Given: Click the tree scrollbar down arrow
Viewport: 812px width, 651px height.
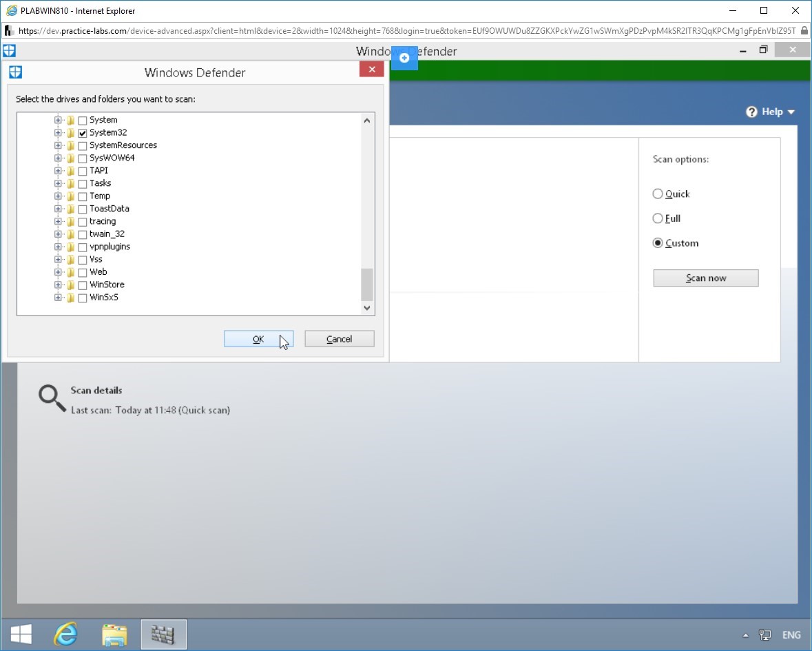Looking at the screenshot, I should pyautogui.click(x=366, y=308).
